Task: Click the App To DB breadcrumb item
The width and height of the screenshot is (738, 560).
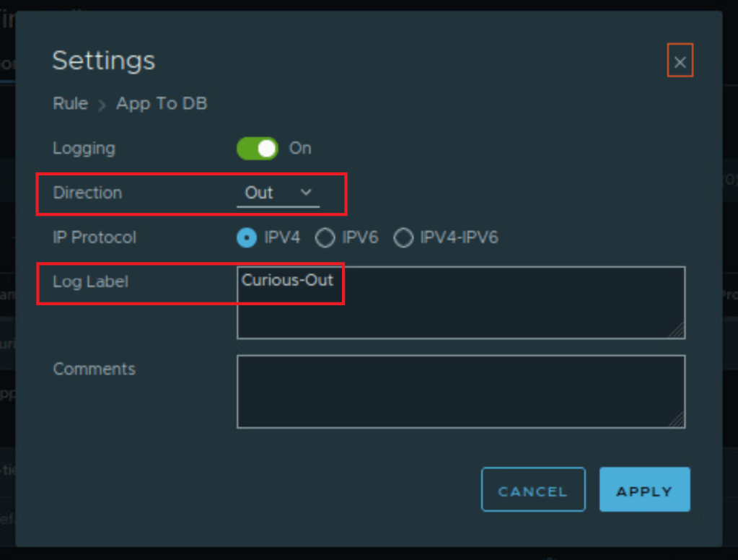Action: pos(162,104)
